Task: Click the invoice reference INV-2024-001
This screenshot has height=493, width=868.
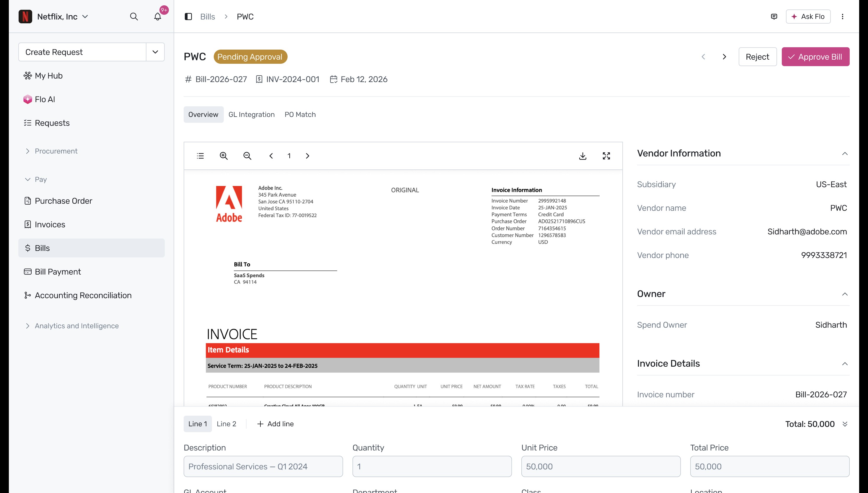Action: [293, 79]
